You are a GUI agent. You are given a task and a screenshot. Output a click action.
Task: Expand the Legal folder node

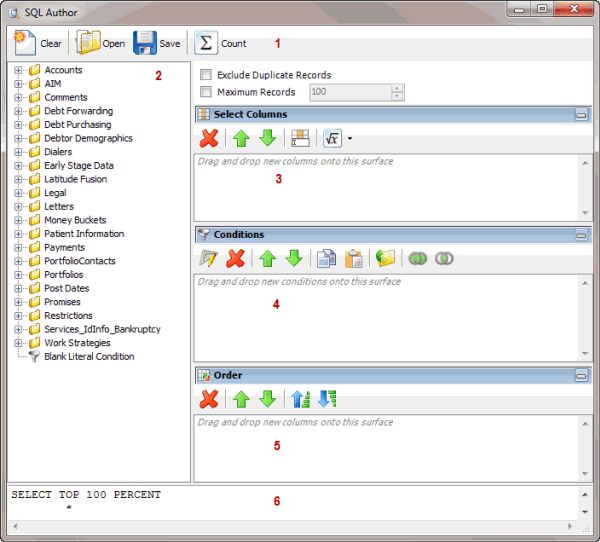[x=18, y=193]
